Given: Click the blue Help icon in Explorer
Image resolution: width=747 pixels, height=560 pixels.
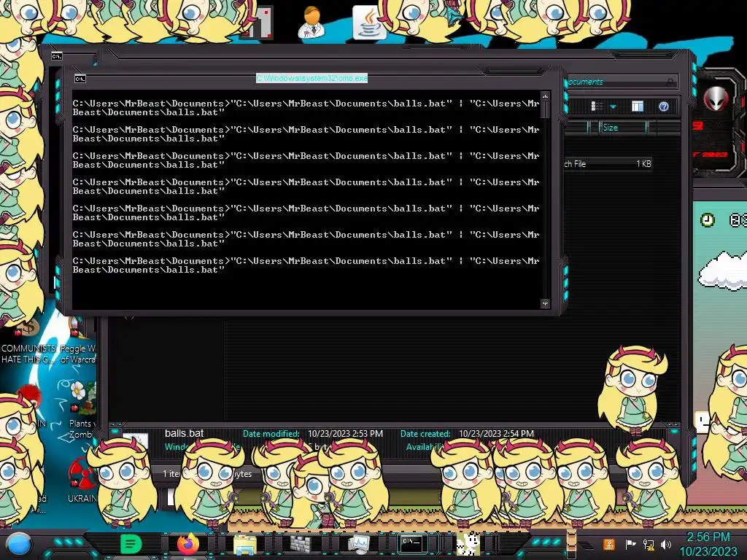Looking at the screenshot, I should 664,106.
